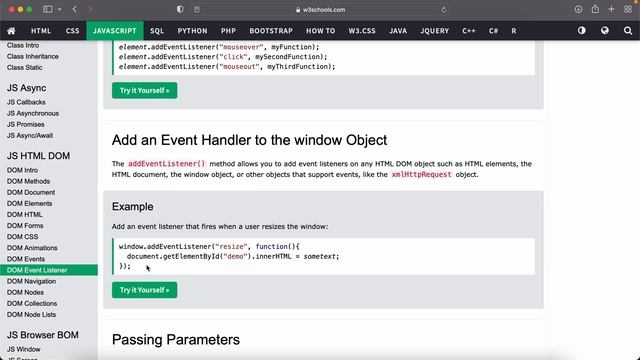The width and height of the screenshot is (640, 360).
Task: Open the W3.CSS tab
Action: [x=362, y=31]
